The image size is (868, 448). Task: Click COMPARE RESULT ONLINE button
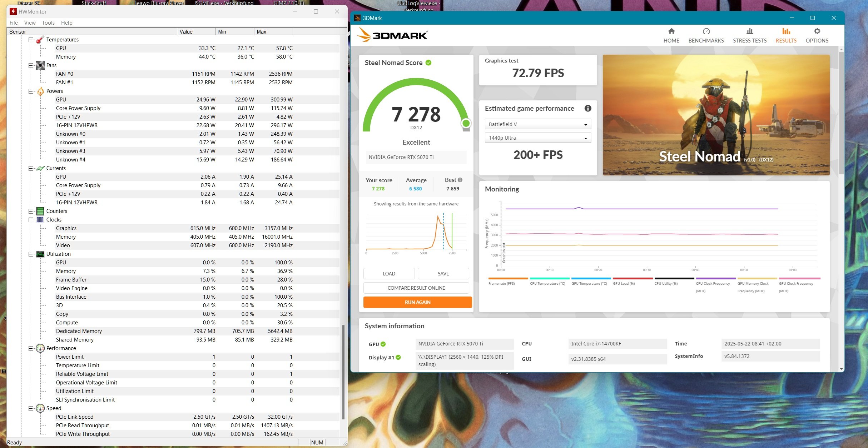click(416, 288)
